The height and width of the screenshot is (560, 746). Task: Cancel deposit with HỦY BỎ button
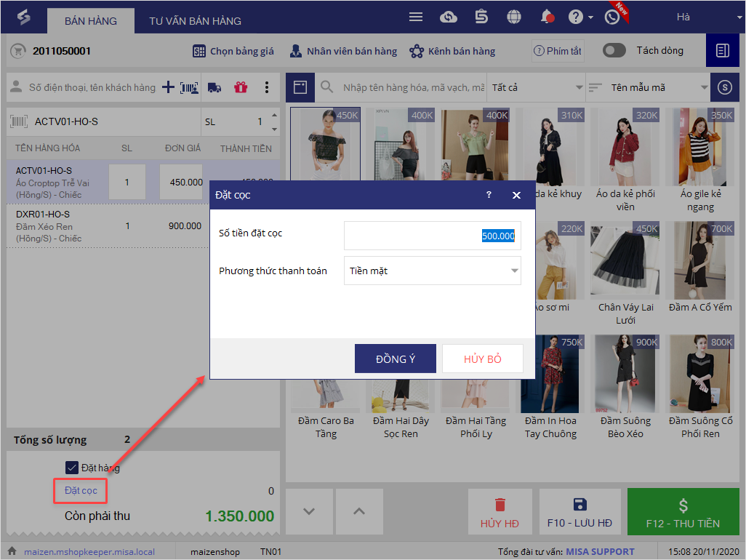click(x=482, y=359)
